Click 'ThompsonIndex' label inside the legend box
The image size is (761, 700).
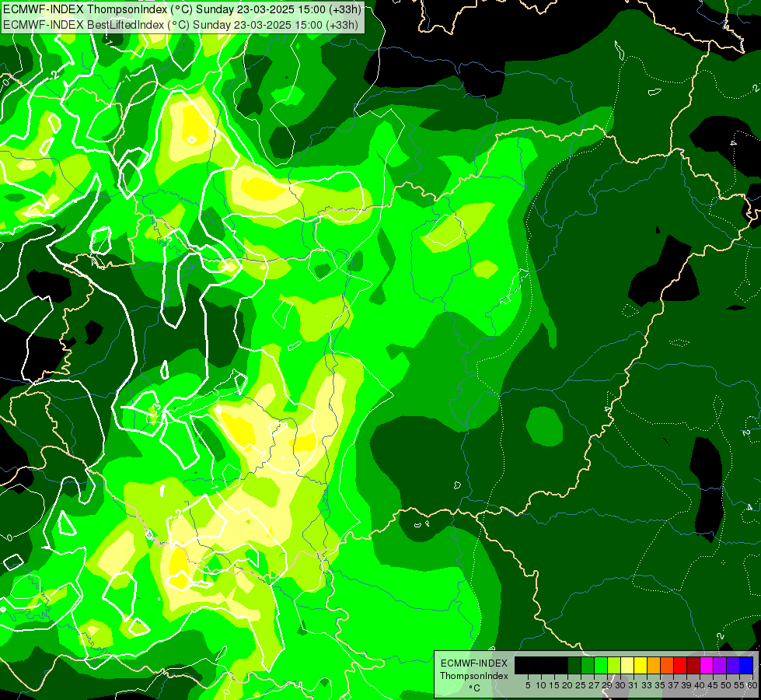(x=474, y=676)
